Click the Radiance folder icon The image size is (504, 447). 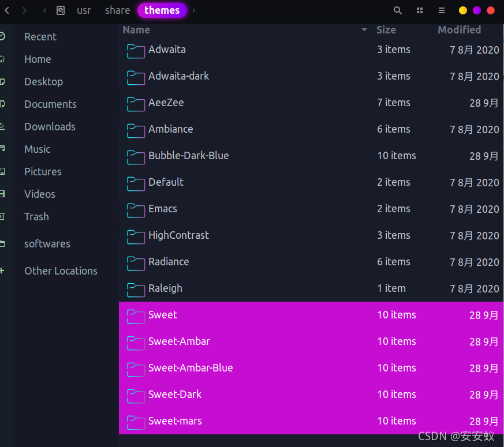136,264
